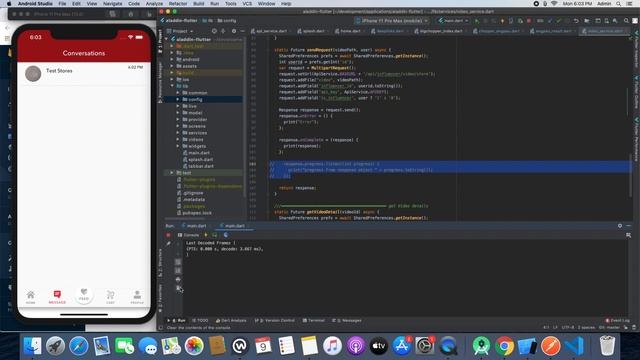Toggle the Flutter Outline side panel

click(636, 91)
